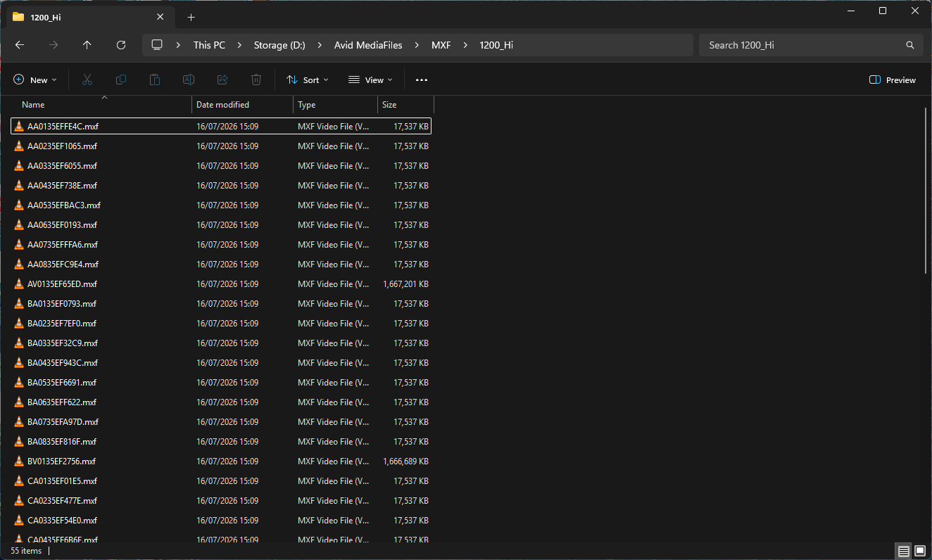Open the See more ellipsis menu
Screen dimensions: 932x560
click(422, 80)
